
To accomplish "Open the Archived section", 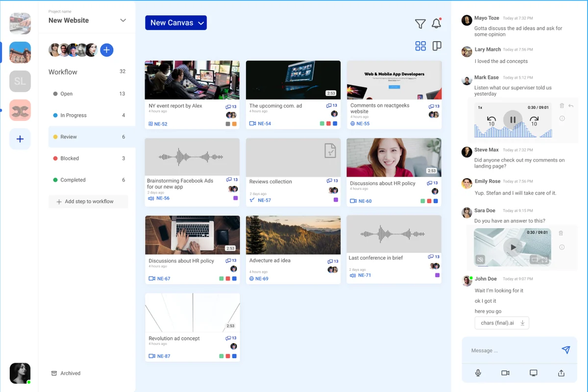I will pyautogui.click(x=66, y=373).
